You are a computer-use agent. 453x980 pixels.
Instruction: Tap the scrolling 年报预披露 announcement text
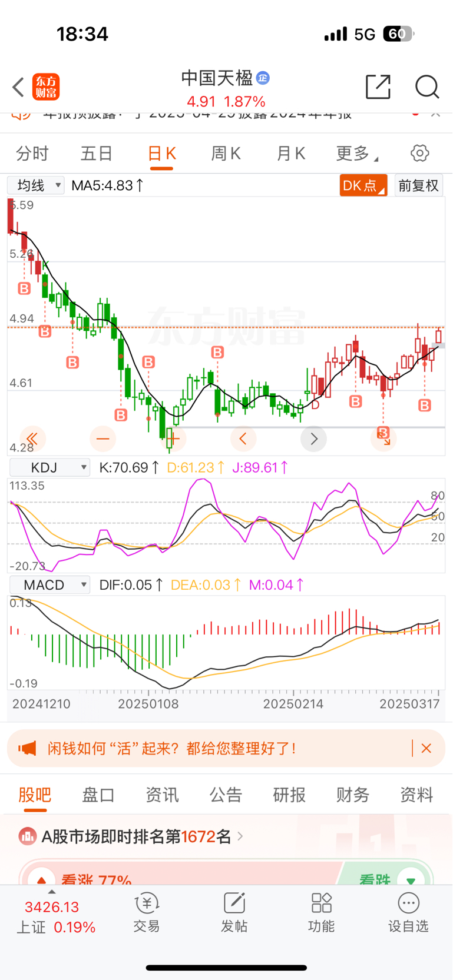(197, 114)
